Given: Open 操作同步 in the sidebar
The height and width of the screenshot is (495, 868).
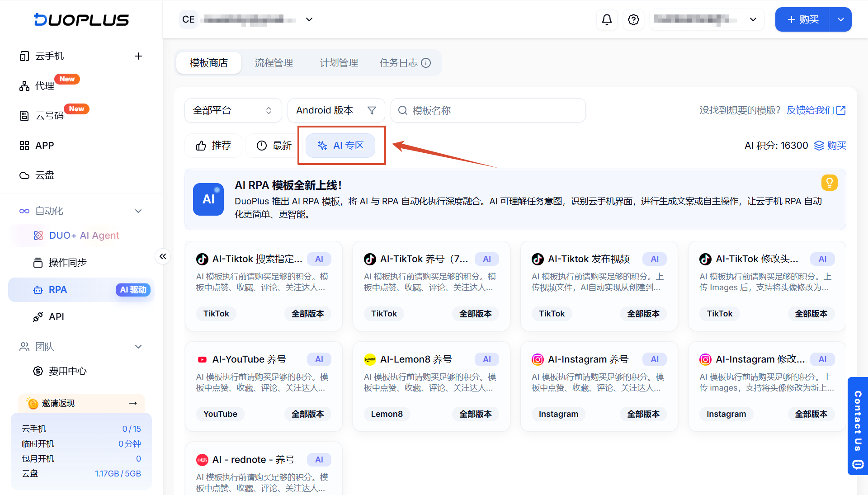Looking at the screenshot, I should (x=68, y=263).
